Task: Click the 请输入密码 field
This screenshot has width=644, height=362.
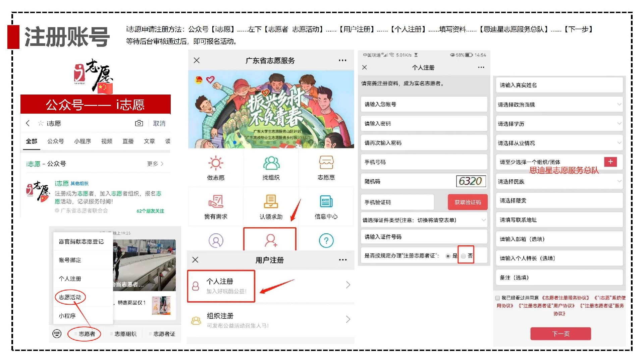Action: click(424, 124)
